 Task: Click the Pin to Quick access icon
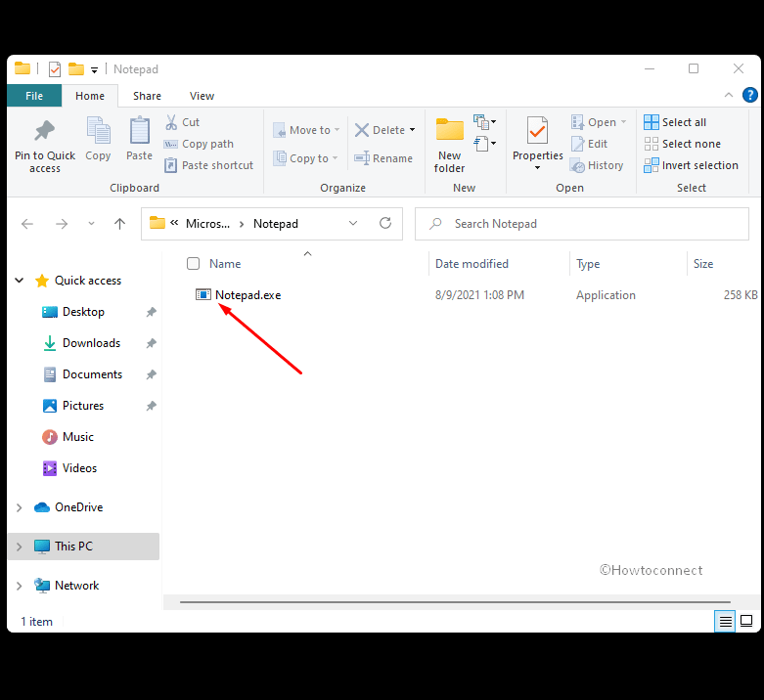[x=45, y=131]
